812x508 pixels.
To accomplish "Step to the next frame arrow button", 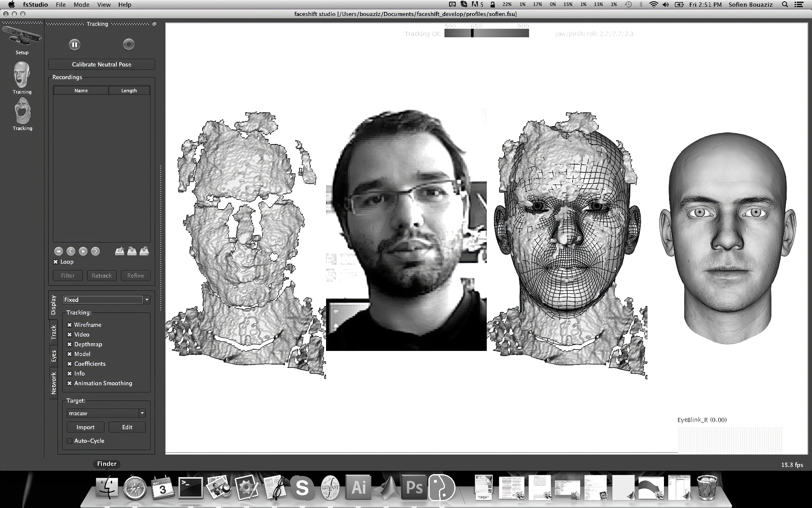I will tap(96, 251).
